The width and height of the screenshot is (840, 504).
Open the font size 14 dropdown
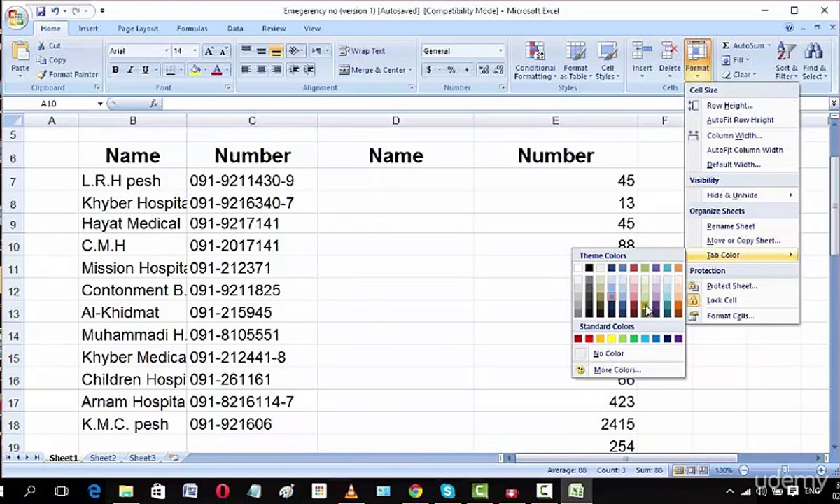pos(197,51)
